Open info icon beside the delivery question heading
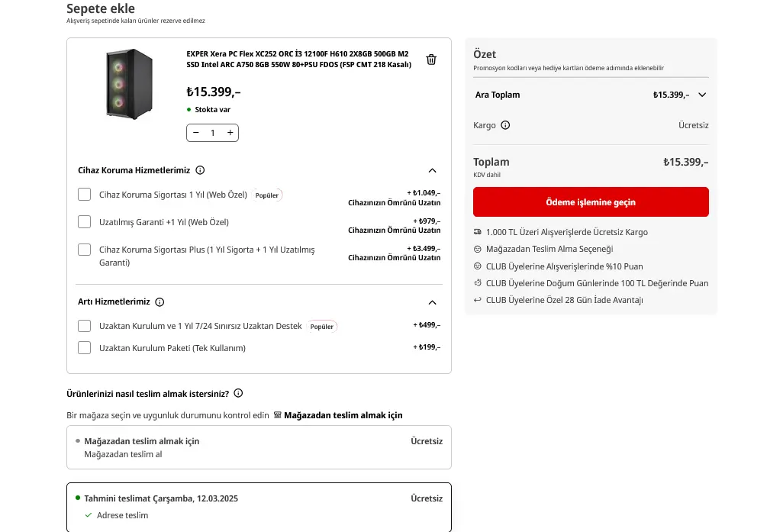The width and height of the screenshot is (783, 532). [238, 393]
